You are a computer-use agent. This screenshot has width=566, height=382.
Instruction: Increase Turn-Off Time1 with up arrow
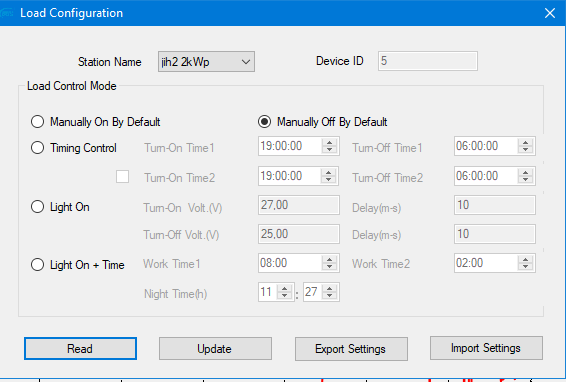(x=526, y=143)
